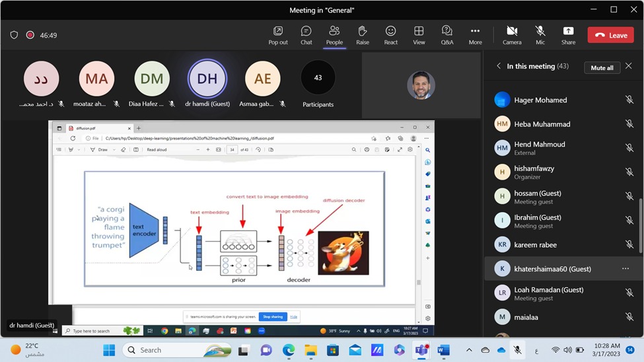Close the participants panel with X
The height and width of the screenshot is (362, 644).
(x=628, y=67)
